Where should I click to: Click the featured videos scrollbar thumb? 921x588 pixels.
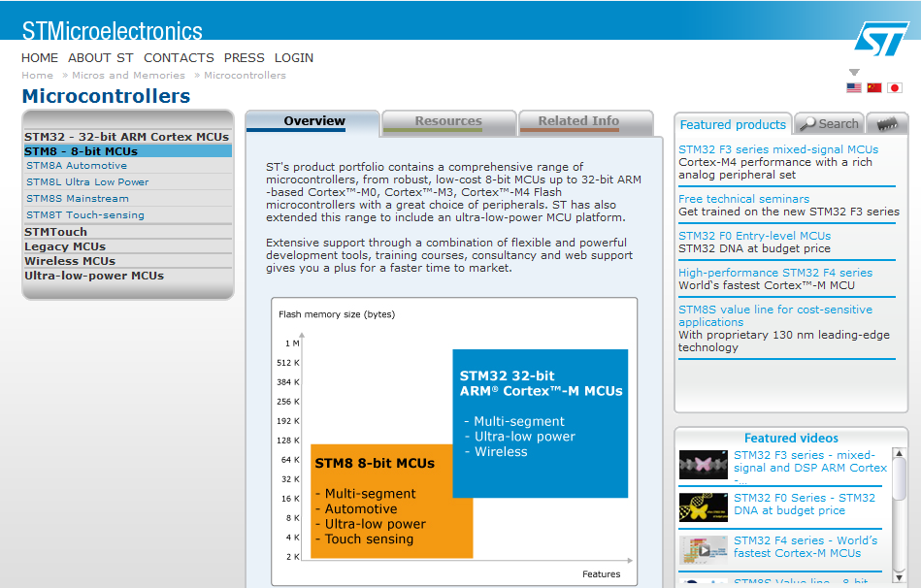(x=899, y=480)
